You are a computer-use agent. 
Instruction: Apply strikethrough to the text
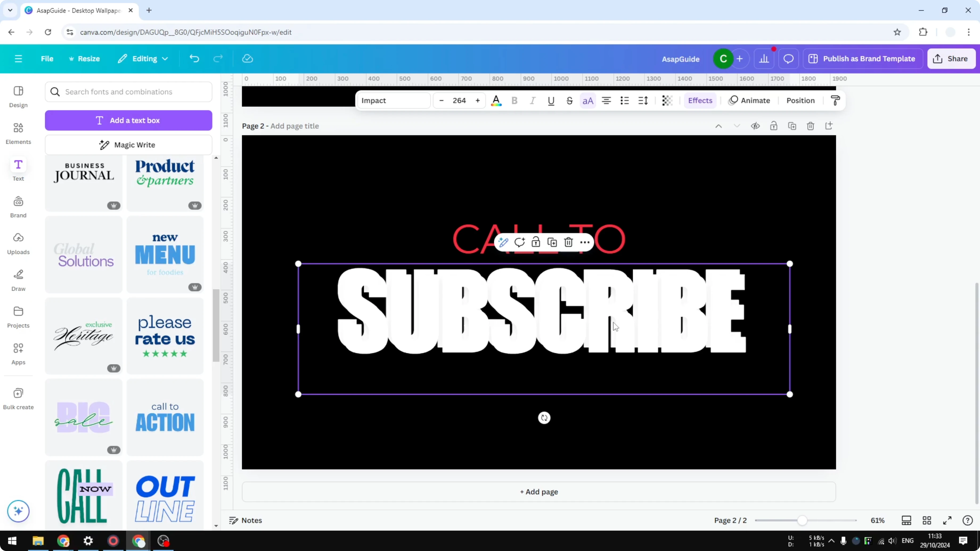[x=569, y=100]
